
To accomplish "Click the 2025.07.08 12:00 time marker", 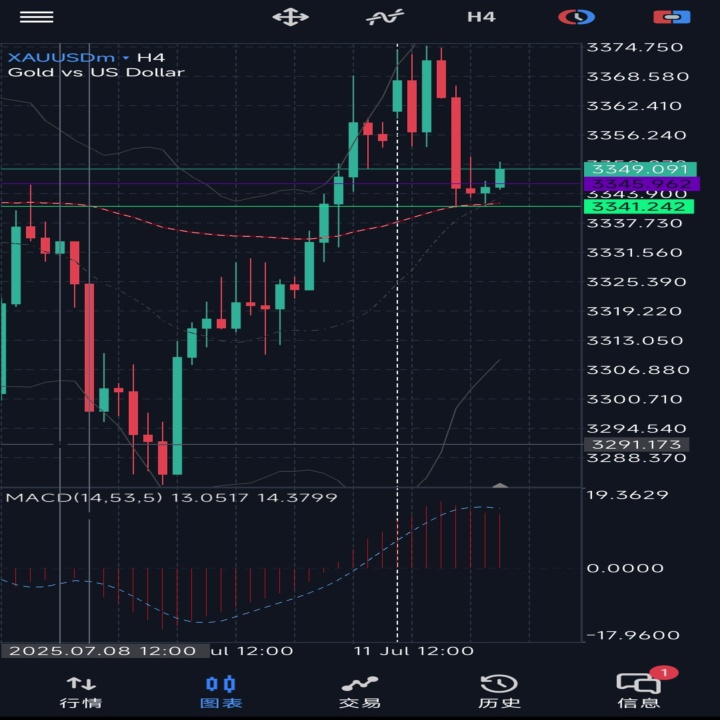I will pyautogui.click(x=105, y=651).
